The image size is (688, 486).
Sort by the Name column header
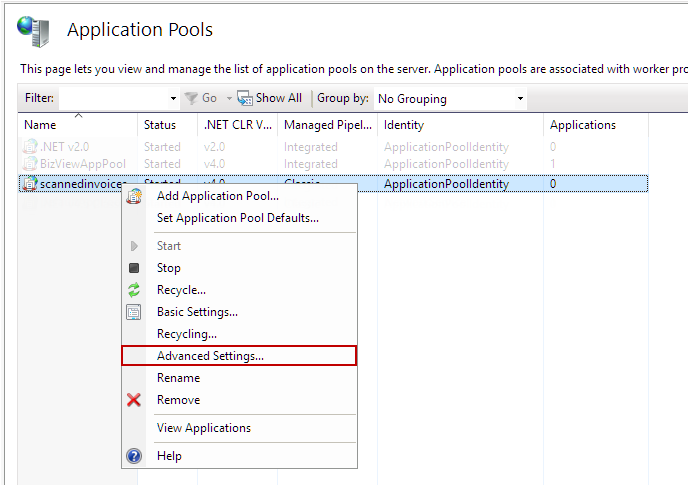40,125
